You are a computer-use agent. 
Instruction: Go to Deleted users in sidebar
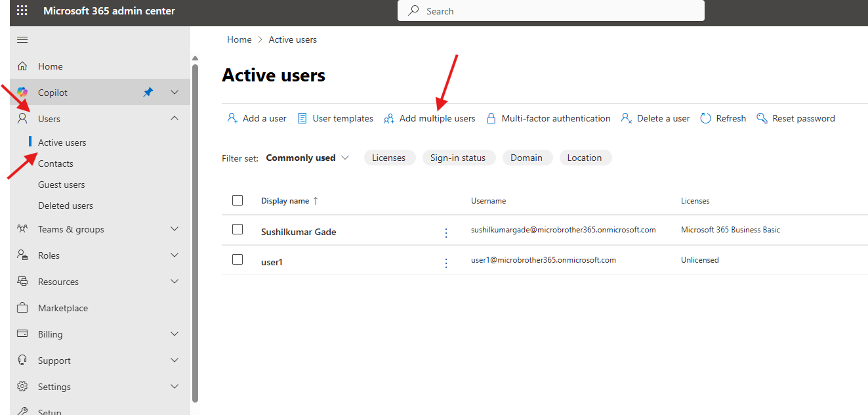coord(66,206)
